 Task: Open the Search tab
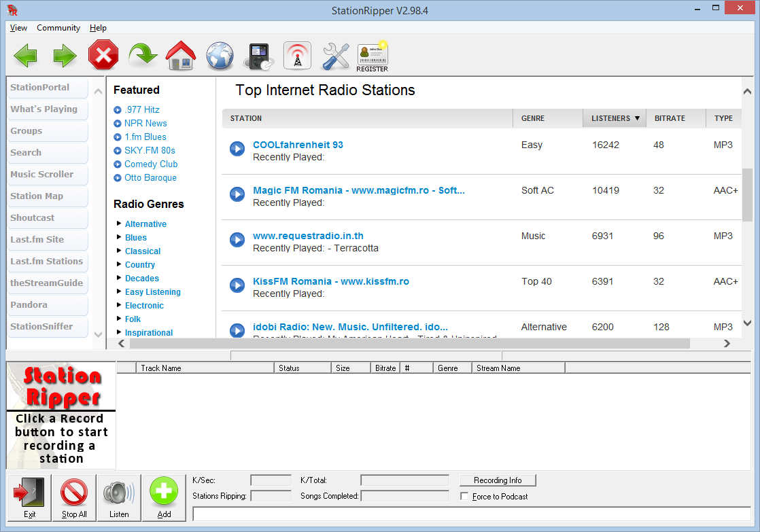click(48, 153)
